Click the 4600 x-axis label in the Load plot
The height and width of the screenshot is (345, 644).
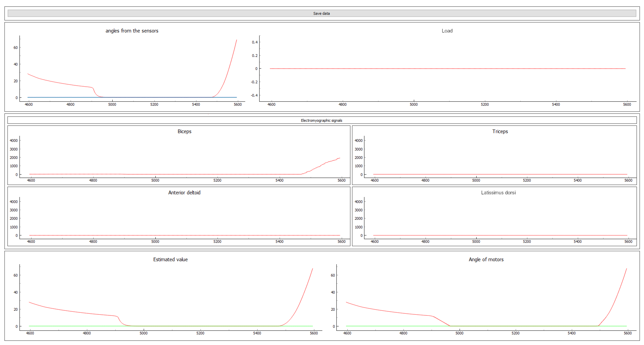272,104
